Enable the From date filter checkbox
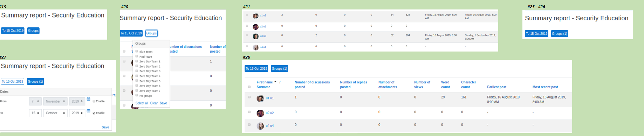Viewport: 644px width, 136px height. coord(94,101)
